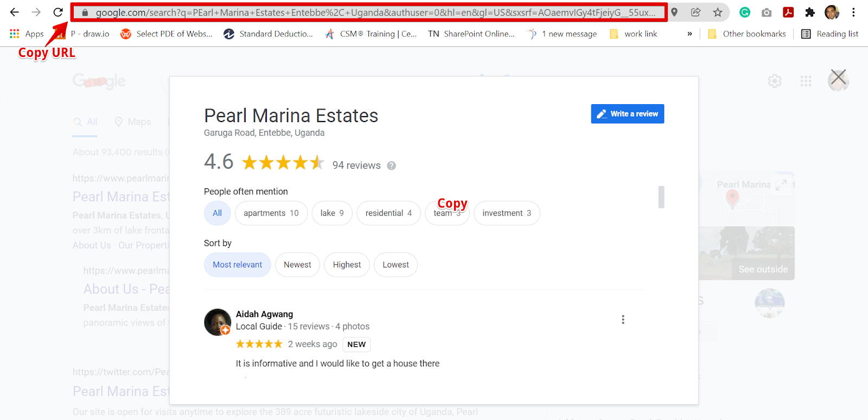Open the Standard Deduction bookmark
The height and width of the screenshot is (420, 868).
click(269, 34)
